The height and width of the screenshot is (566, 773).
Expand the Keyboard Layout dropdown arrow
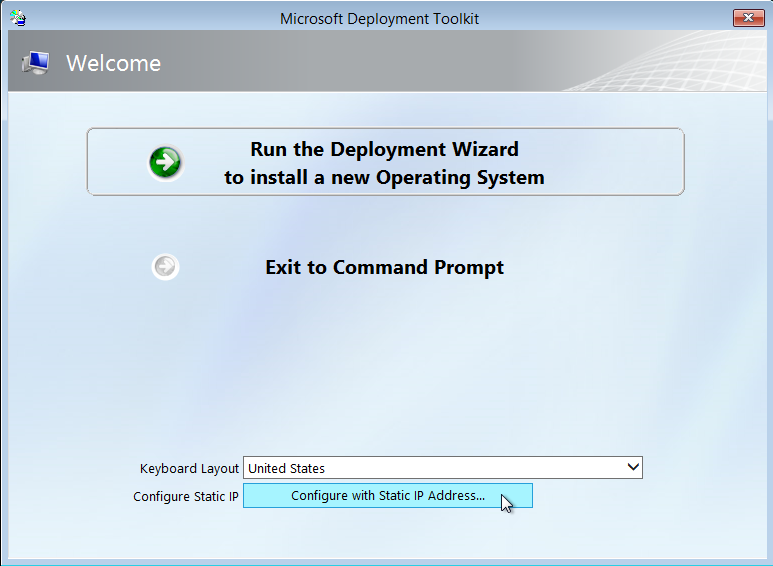pyautogui.click(x=633, y=467)
